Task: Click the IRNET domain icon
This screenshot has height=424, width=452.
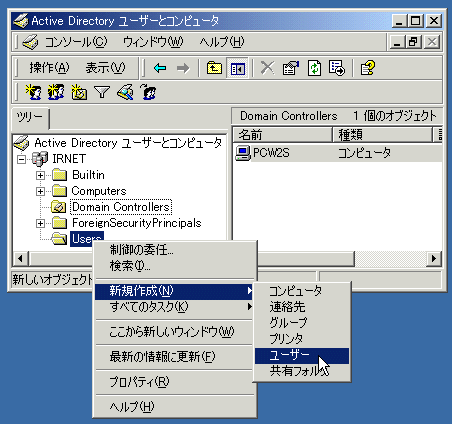Action: coord(40,159)
